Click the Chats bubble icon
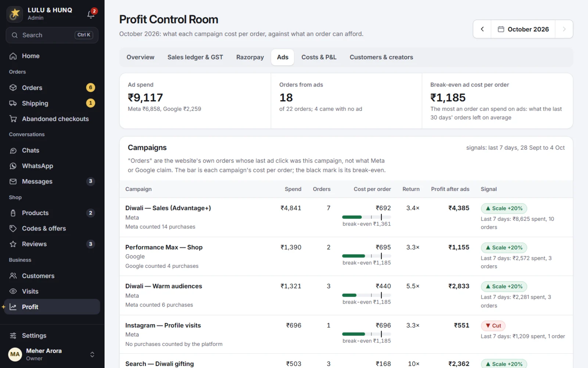Viewport: 588px width, 368px height. (13, 151)
